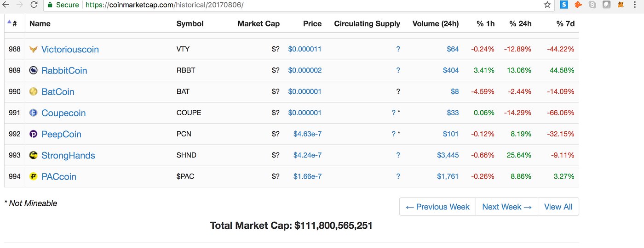The height and width of the screenshot is (248, 644).
Task: Open the PACcoin link
Action: (59, 176)
